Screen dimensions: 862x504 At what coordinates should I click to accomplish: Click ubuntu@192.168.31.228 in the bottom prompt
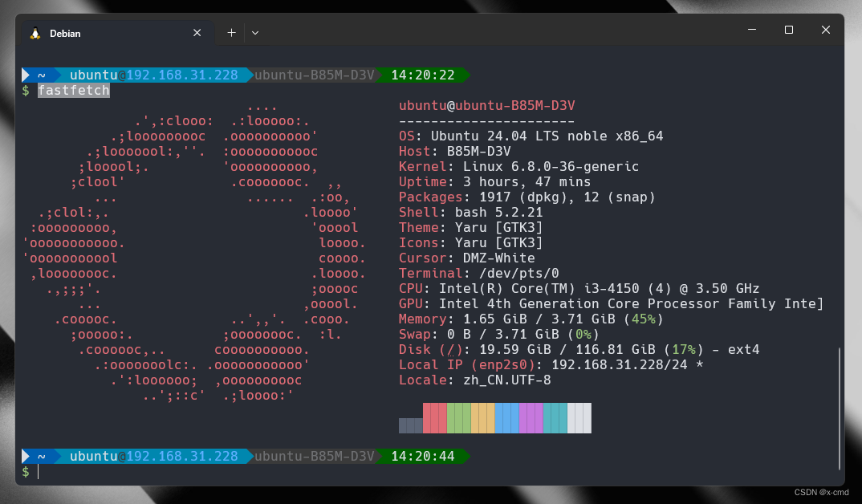click(154, 456)
